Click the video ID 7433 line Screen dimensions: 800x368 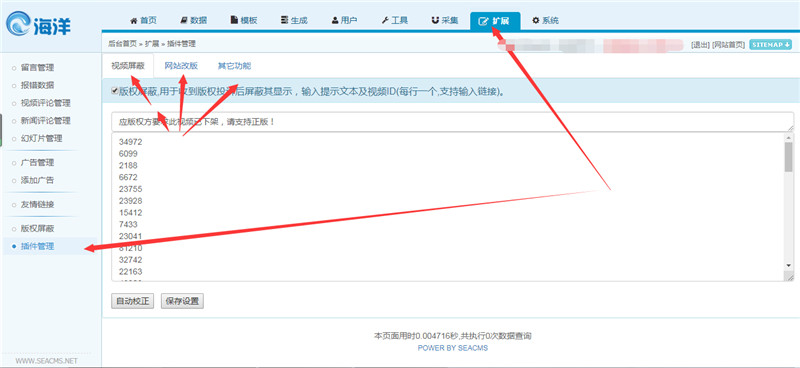coord(128,224)
